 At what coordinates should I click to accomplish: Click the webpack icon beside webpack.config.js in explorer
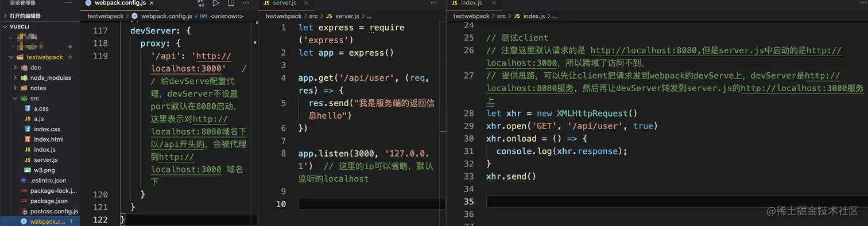click(x=24, y=221)
